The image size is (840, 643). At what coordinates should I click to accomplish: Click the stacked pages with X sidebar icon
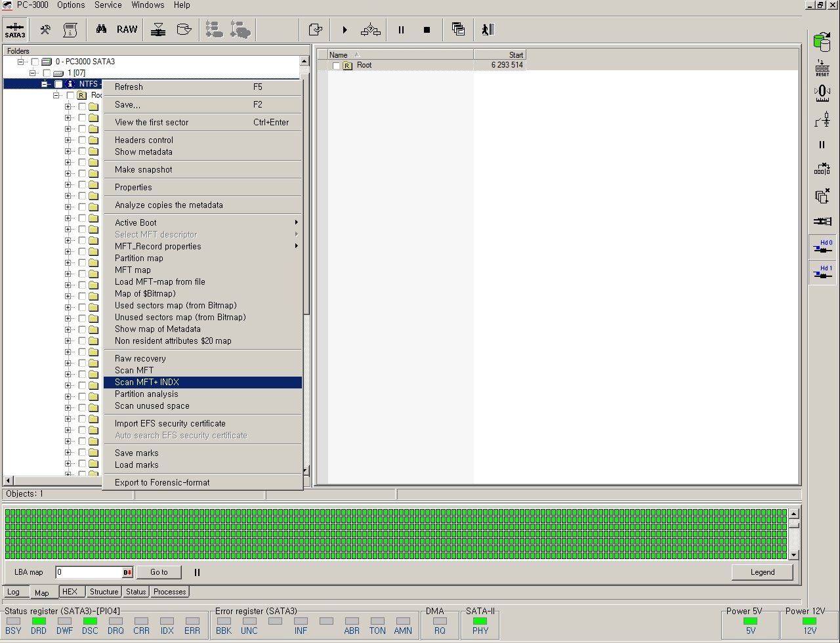822,196
